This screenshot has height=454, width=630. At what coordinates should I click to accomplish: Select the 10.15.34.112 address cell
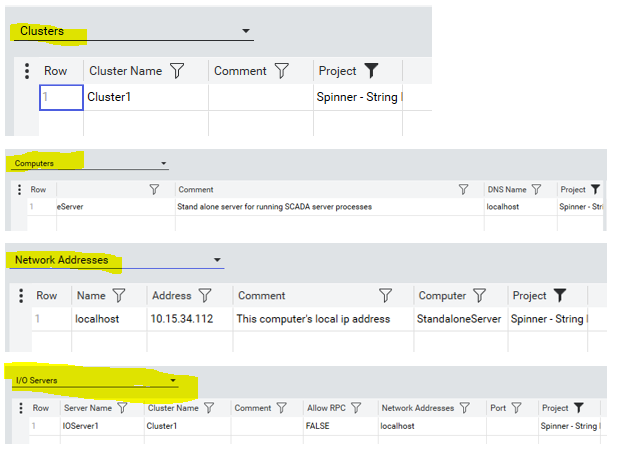pos(190,319)
